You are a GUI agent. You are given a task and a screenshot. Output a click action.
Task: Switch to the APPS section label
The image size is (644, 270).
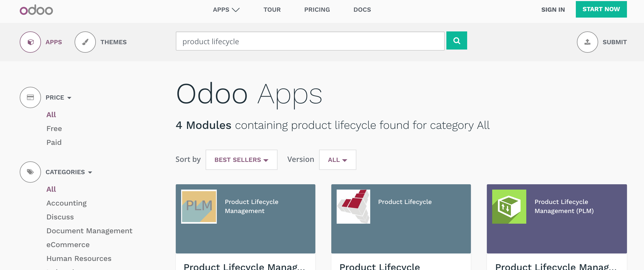click(54, 42)
